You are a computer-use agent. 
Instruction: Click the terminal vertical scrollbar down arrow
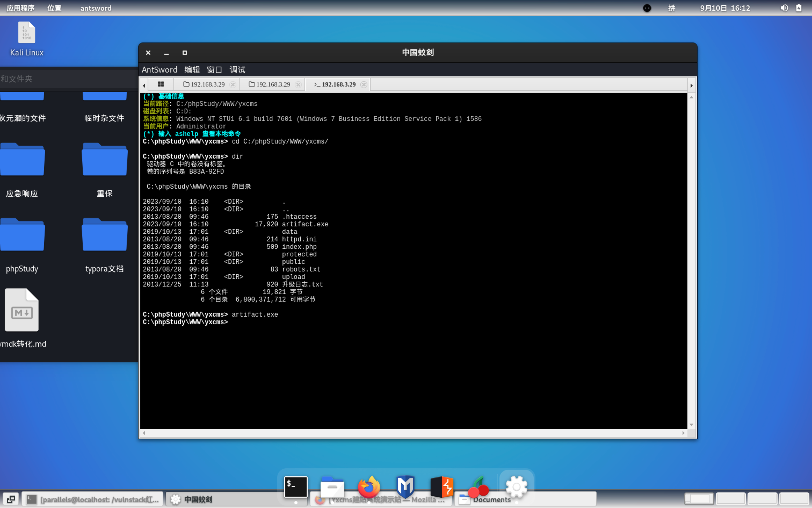coord(691,425)
